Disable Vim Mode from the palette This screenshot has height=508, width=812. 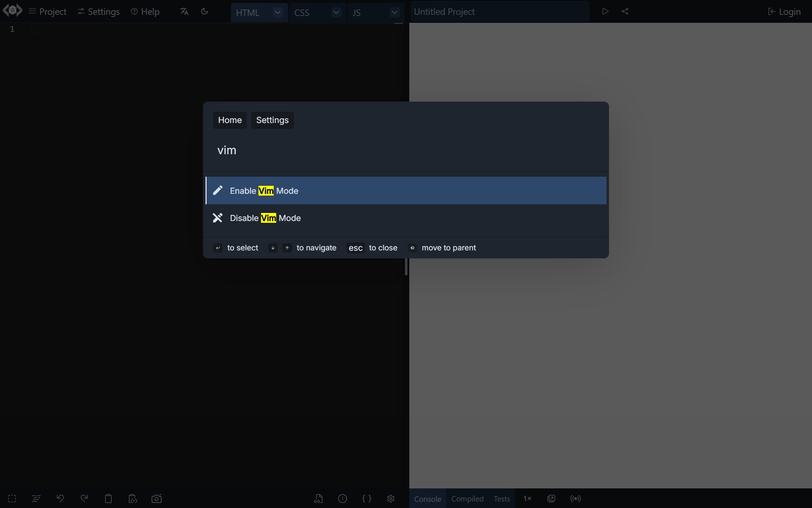pos(265,218)
